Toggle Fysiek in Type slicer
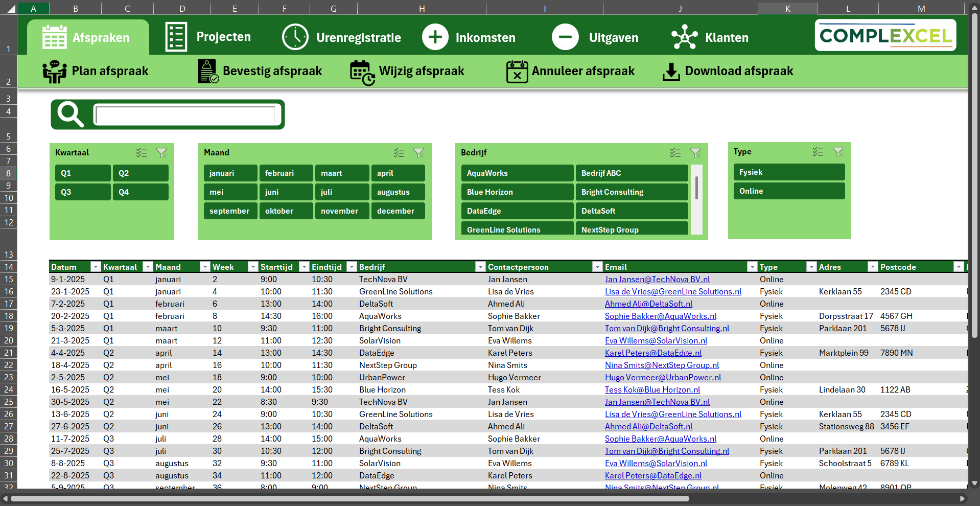 789,172
